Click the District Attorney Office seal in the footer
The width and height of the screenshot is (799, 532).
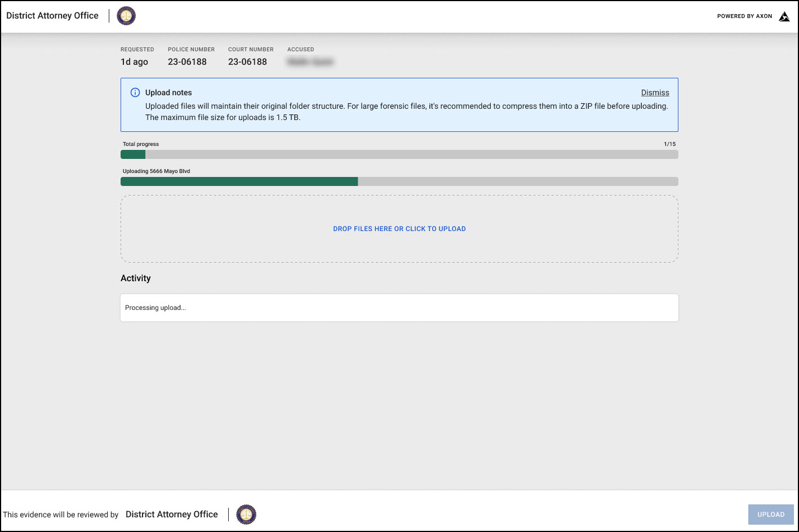pos(246,514)
